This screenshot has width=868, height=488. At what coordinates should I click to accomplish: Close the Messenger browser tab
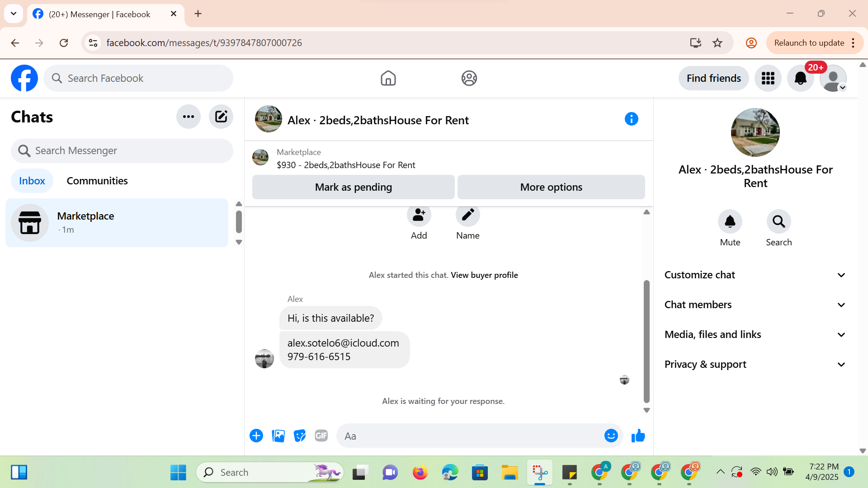(174, 14)
